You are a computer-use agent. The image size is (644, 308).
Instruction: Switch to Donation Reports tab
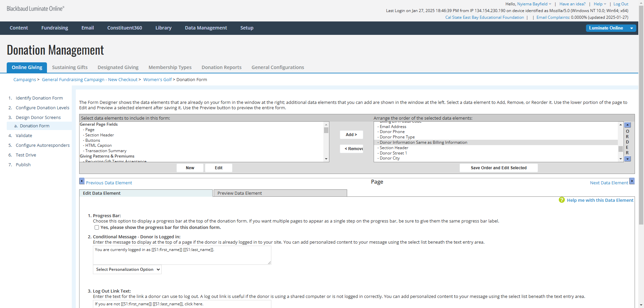(x=221, y=67)
